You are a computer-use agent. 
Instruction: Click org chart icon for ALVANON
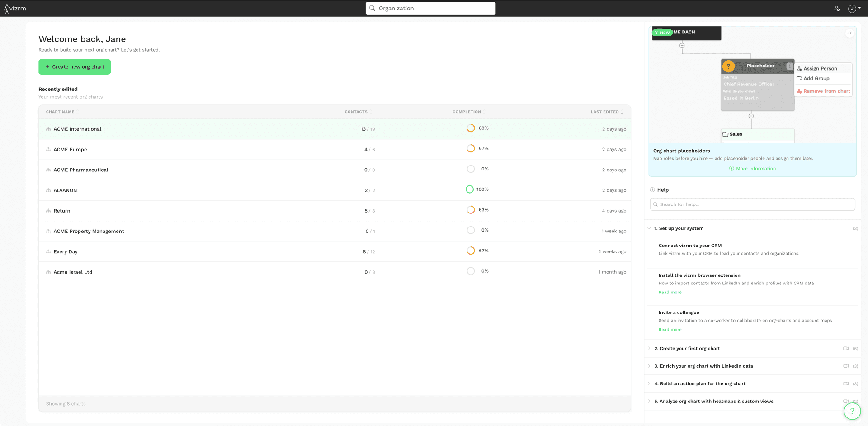(x=48, y=190)
